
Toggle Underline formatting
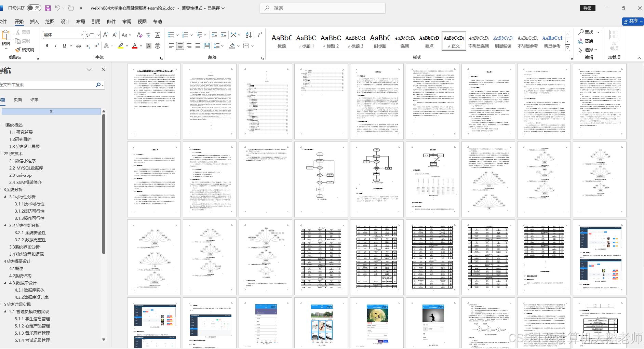[64, 46]
